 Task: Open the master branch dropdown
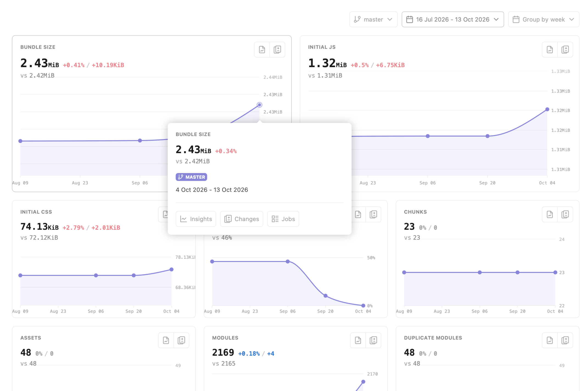click(x=373, y=19)
